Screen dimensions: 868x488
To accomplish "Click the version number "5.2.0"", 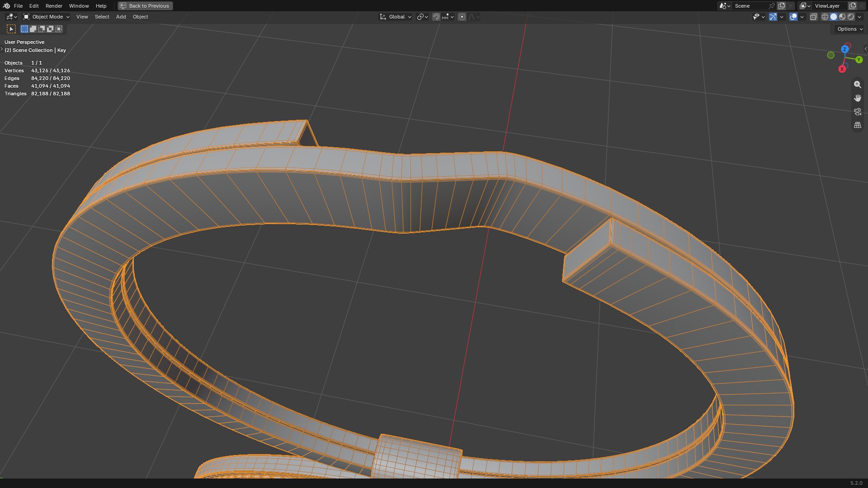I will click(856, 483).
